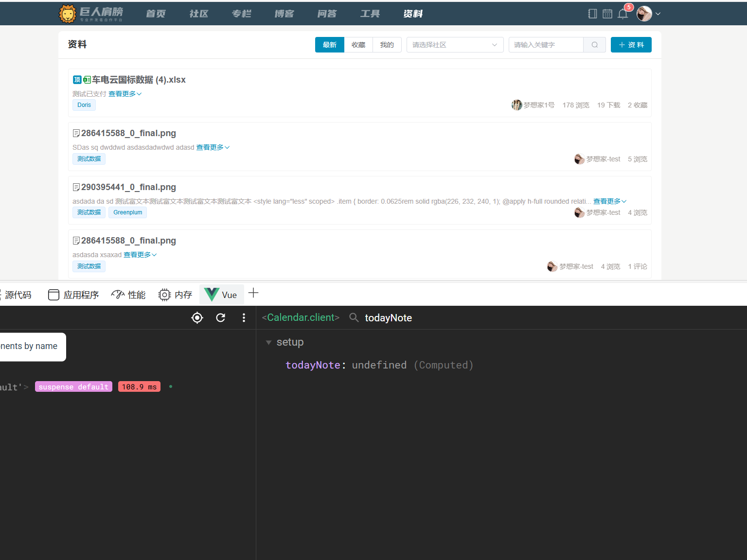Open the 请选择社区 dropdown

pyautogui.click(x=455, y=45)
